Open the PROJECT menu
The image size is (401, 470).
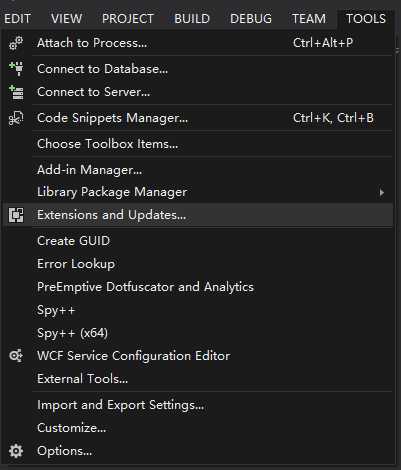tap(128, 19)
